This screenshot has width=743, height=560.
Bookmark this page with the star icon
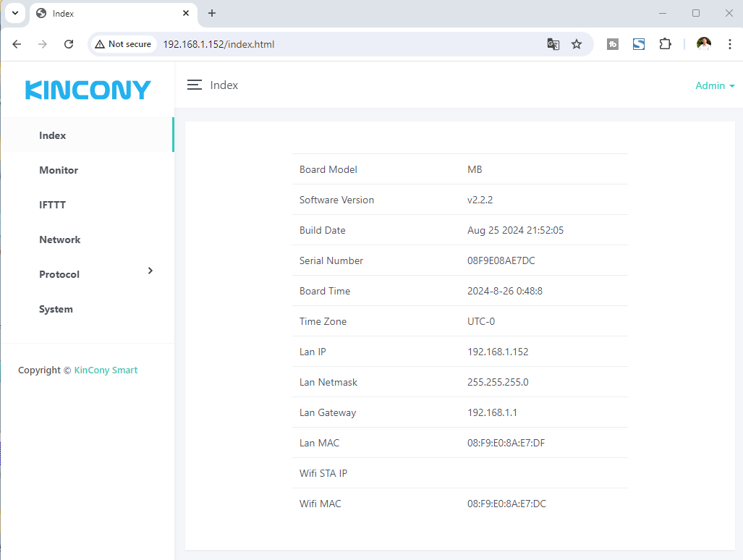577,44
